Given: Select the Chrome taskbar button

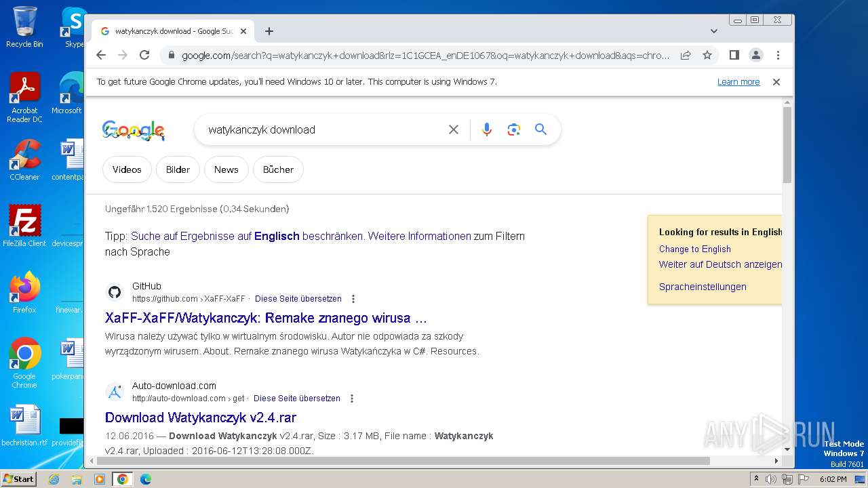Looking at the screenshot, I should 123,479.
